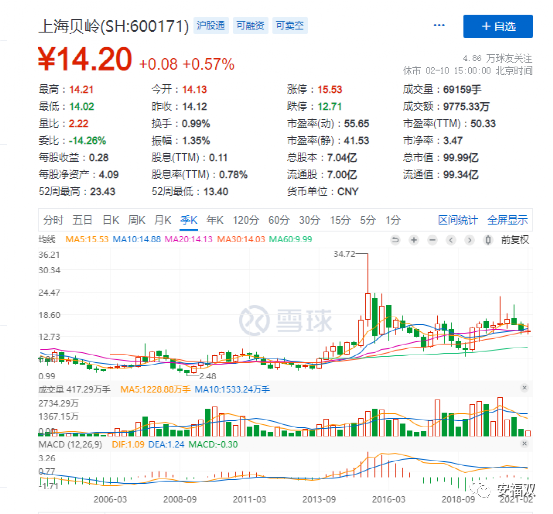Close the MACD indicator panel
The height and width of the screenshot is (514, 553).
tap(524, 443)
